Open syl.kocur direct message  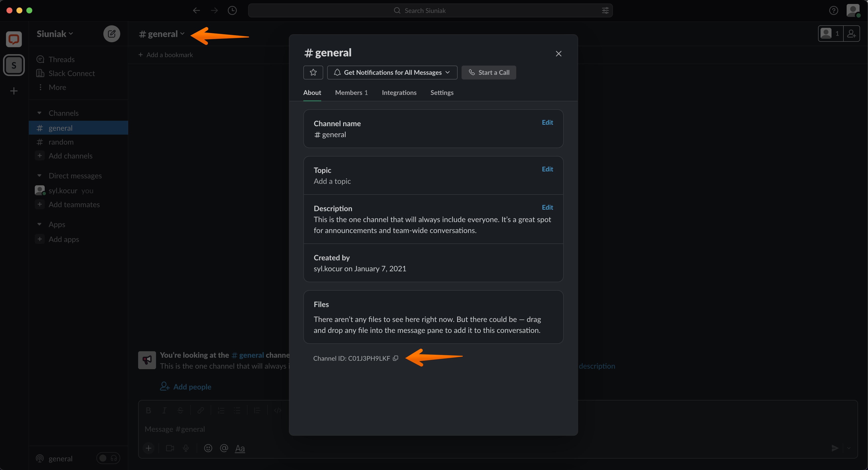coord(78,191)
